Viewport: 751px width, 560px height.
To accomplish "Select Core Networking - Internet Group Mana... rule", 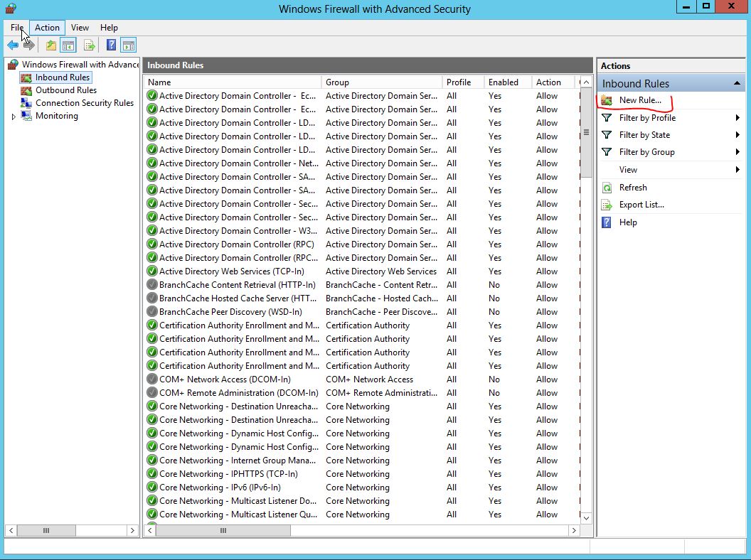I will point(238,461).
